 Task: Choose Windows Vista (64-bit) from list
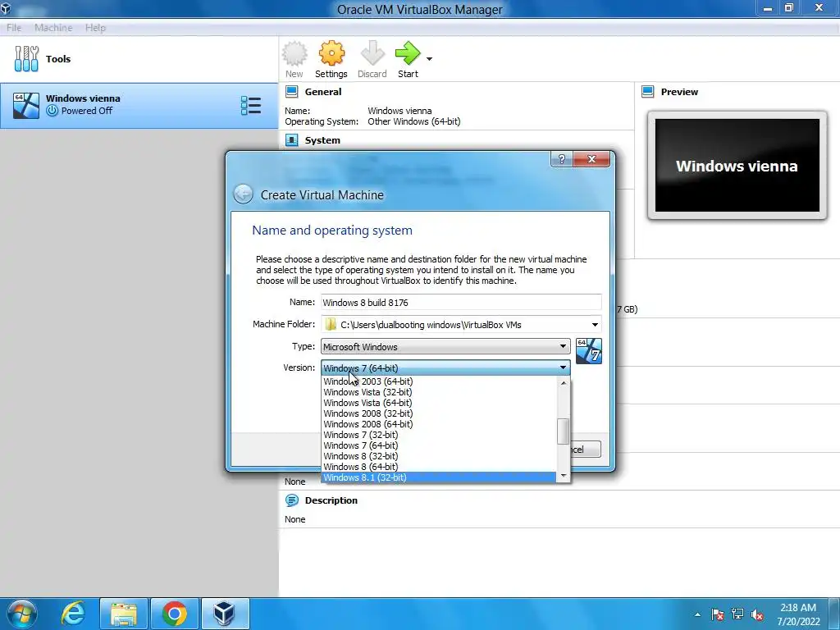coord(438,403)
